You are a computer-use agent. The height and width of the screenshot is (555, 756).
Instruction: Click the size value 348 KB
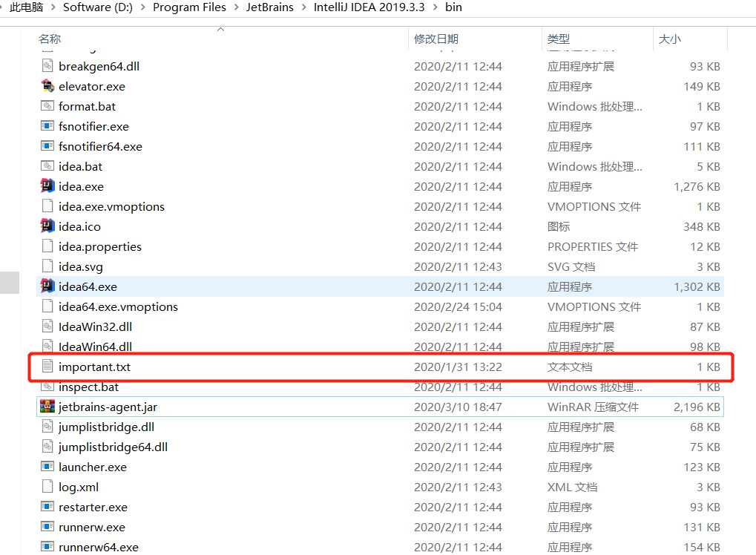click(x=702, y=226)
